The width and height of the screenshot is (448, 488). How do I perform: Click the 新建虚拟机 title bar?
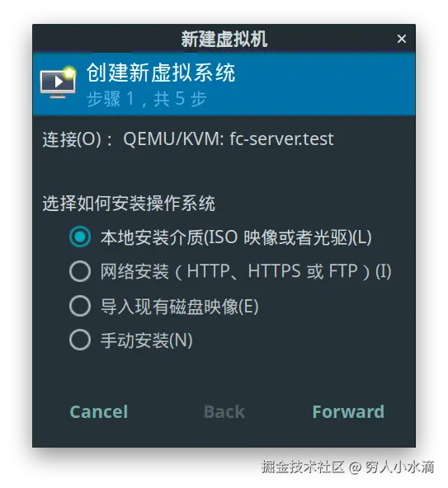point(224,39)
